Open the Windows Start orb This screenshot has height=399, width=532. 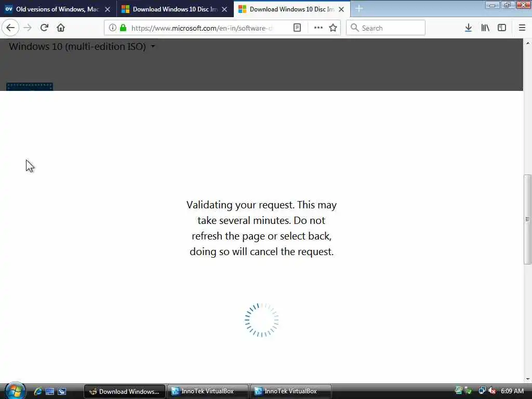(x=15, y=391)
